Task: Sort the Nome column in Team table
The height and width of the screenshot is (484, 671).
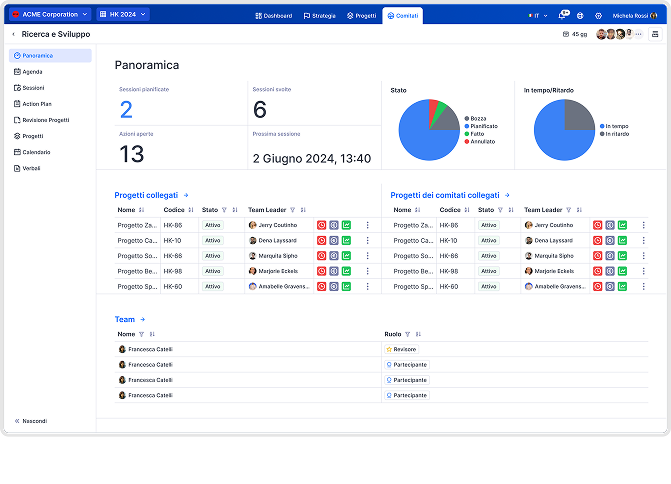Action: [153, 334]
